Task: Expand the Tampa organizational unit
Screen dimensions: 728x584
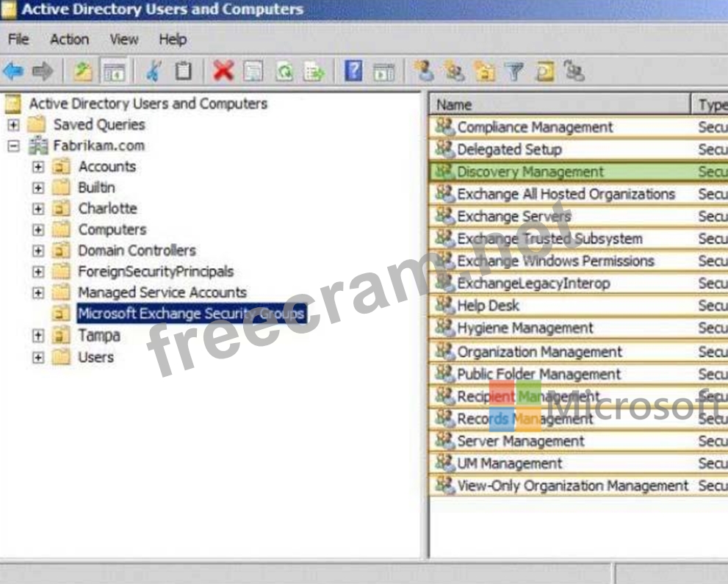Action: coord(38,336)
